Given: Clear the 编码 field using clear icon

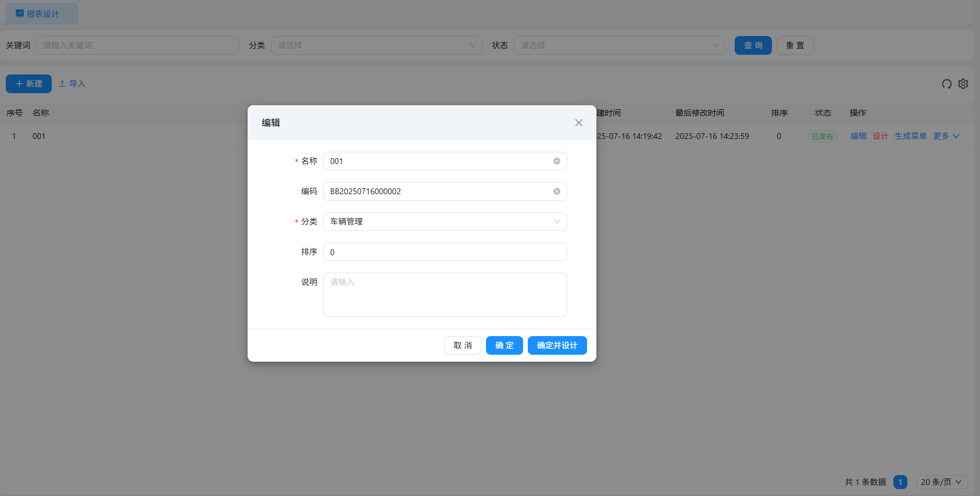Looking at the screenshot, I should pos(556,191).
